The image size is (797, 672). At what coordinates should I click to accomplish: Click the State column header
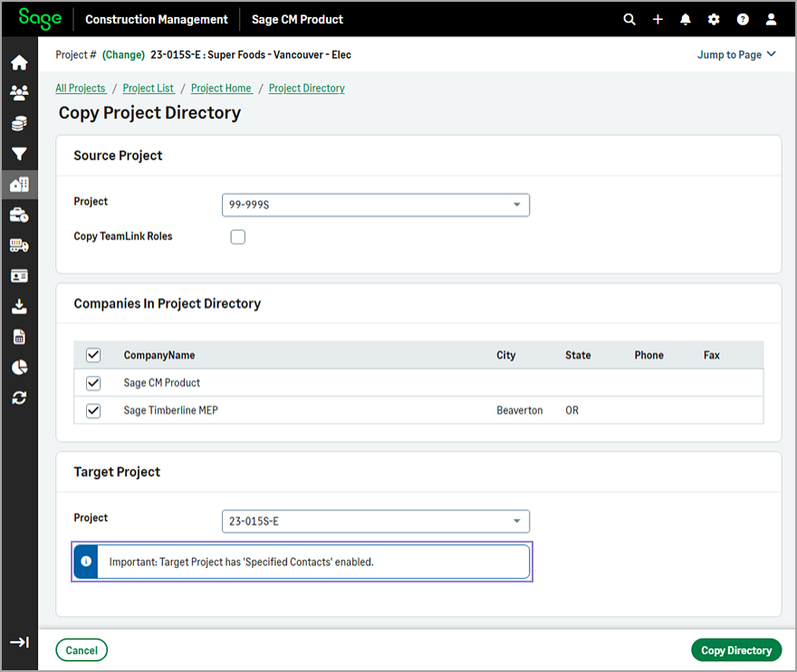click(x=578, y=355)
